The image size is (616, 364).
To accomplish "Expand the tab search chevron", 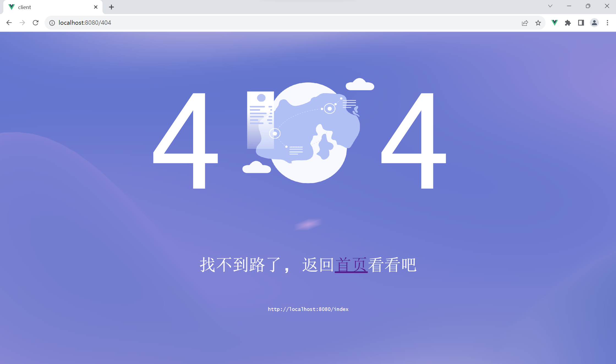I will tap(550, 6).
